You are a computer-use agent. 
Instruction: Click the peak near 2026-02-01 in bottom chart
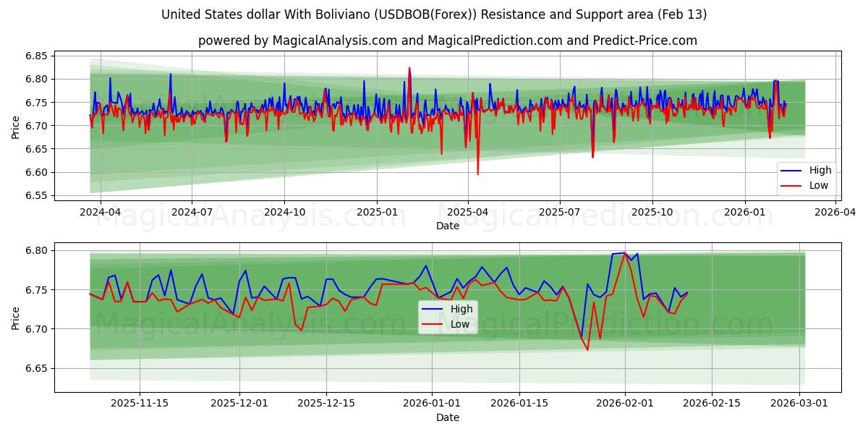(618, 253)
